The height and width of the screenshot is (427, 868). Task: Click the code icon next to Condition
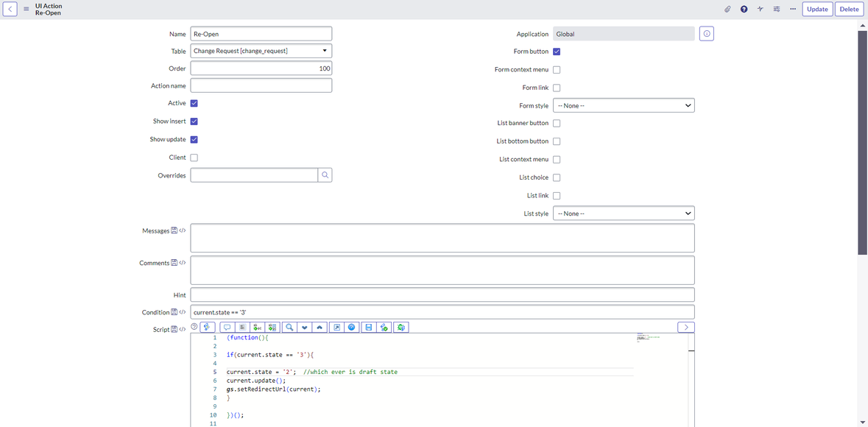(x=182, y=312)
